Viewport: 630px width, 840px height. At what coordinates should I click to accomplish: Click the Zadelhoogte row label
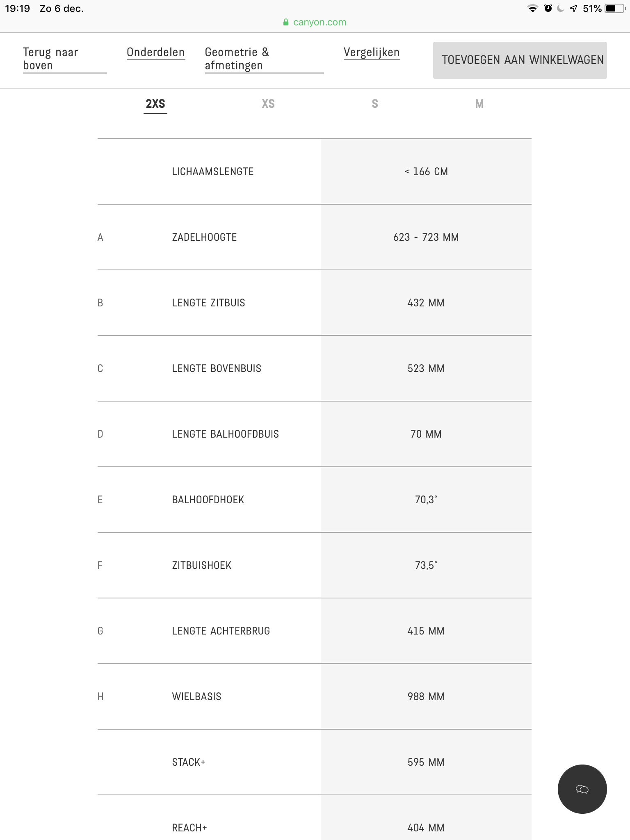(204, 237)
